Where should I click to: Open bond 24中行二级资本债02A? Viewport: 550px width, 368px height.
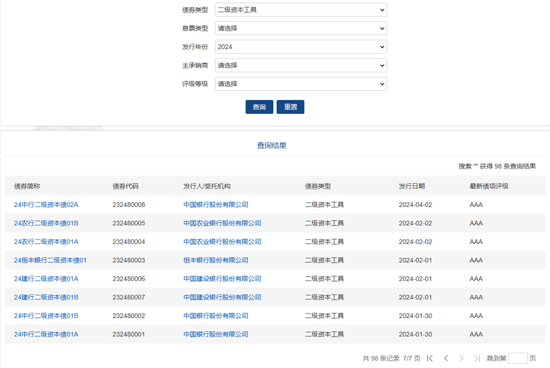[46, 205]
